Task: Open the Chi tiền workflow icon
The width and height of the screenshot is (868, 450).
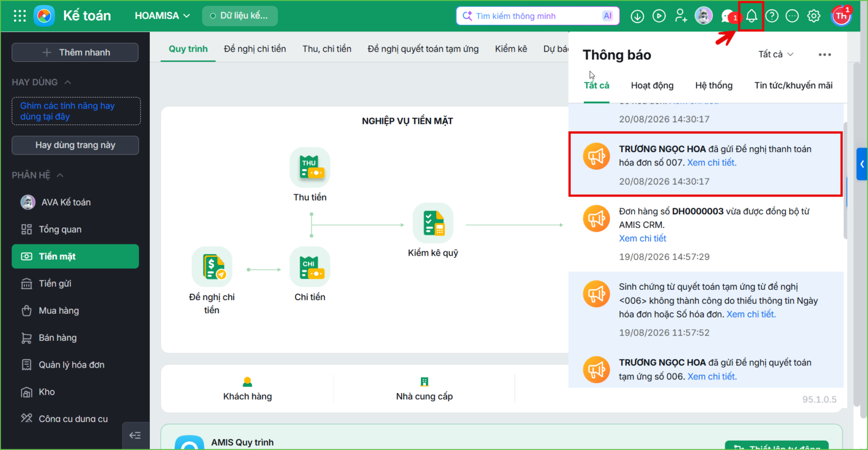Action: tap(310, 267)
